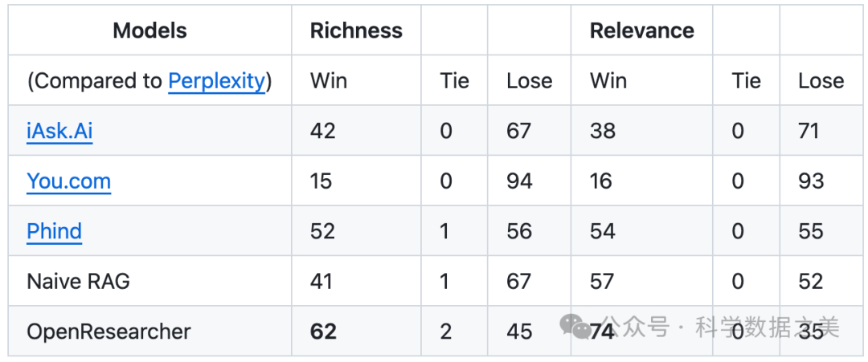Open the iAsk.Ai link

coord(59,131)
